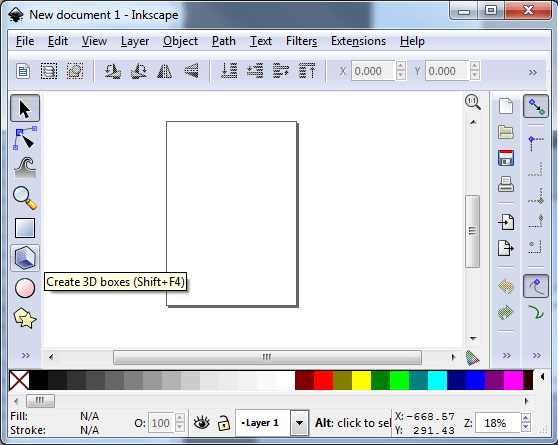558x445 pixels.
Task: Select the Tweak objects tool
Action: (x=25, y=168)
